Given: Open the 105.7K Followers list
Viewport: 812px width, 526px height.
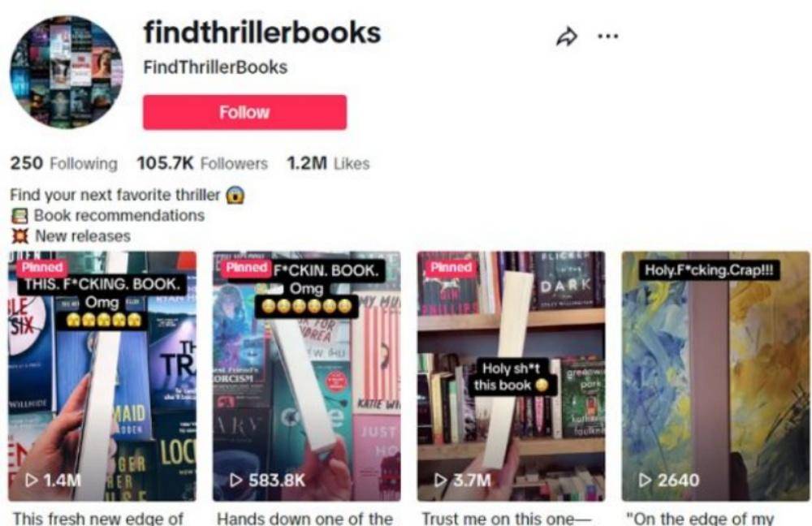Looking at the screenshot, I should click(202, 164).
